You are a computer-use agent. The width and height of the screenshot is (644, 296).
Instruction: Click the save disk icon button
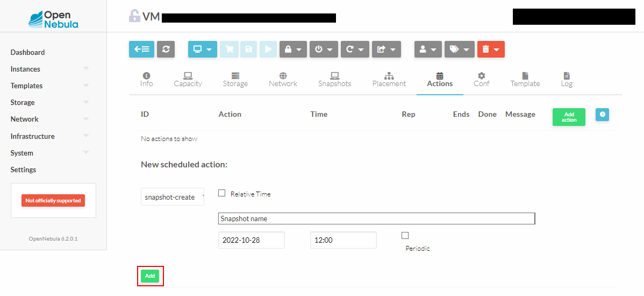point(248,49)
